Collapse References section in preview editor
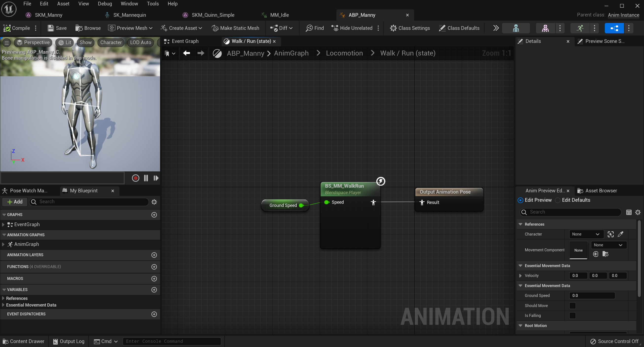 coord(520,224)
